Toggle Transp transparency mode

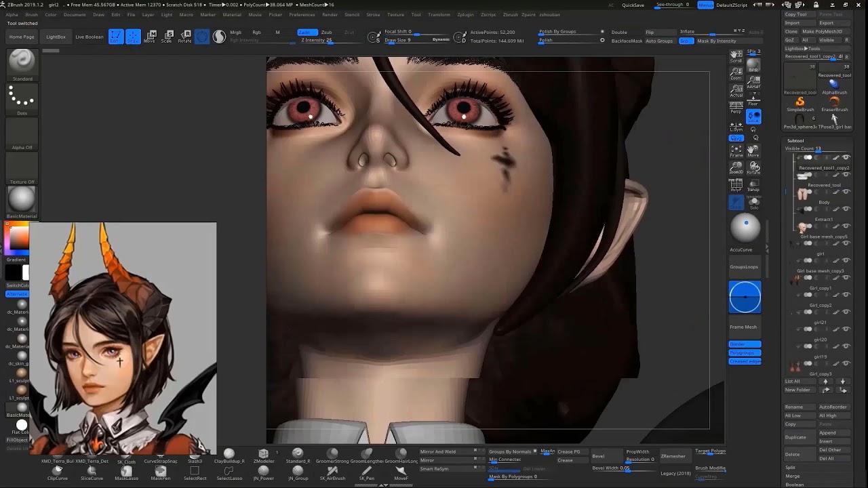(753, 185)
